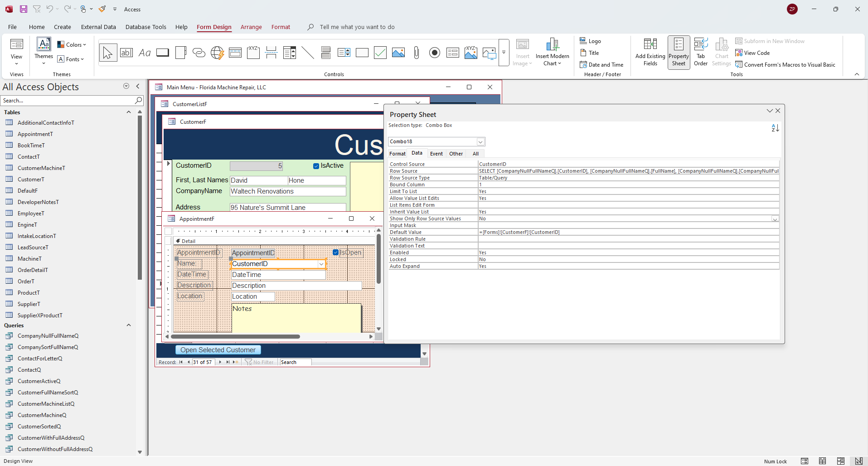Image resolution: width=868 pixels, height=466 pixels.
Task: Open the Tab Order tool
Action: click(x=700, y=52)
